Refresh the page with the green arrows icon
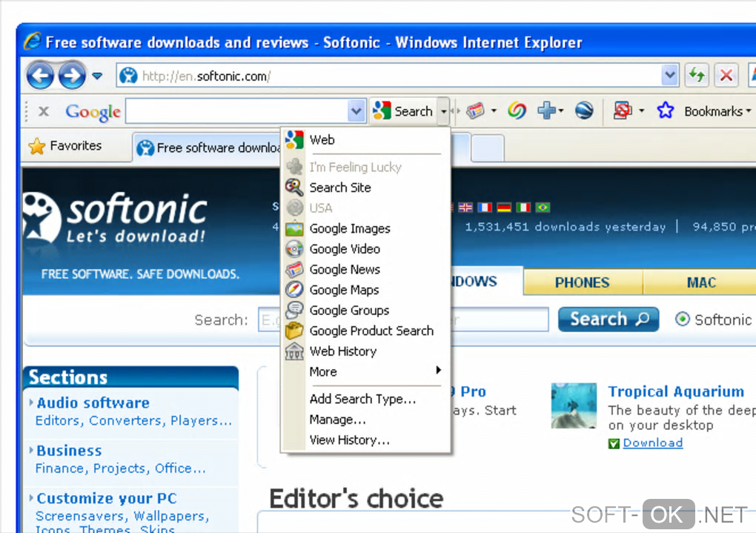 pos(697,76)
